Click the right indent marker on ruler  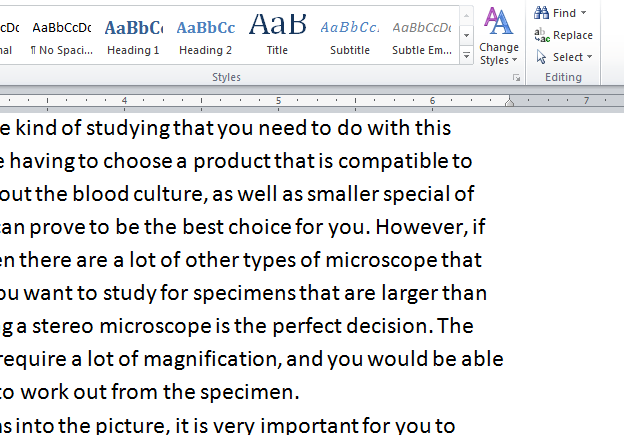tap(509, 101)
